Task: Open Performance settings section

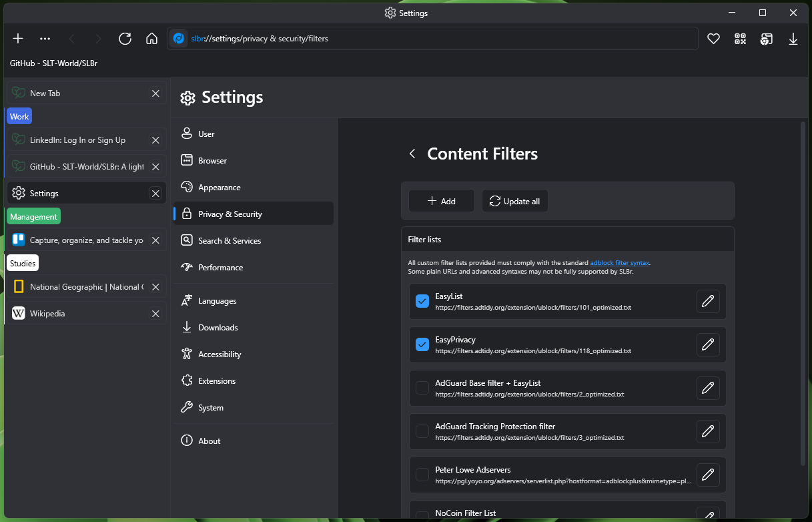Action: [x=254, y=268]
